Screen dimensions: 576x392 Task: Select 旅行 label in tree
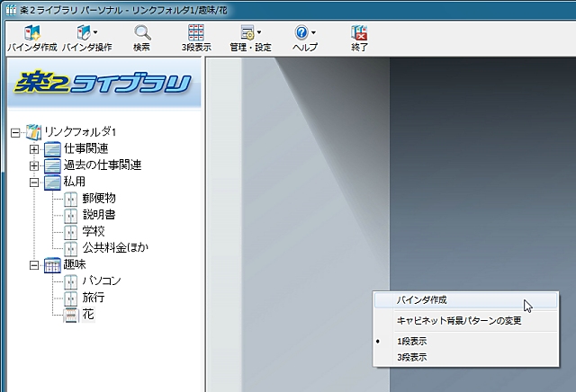coord(94,298)
